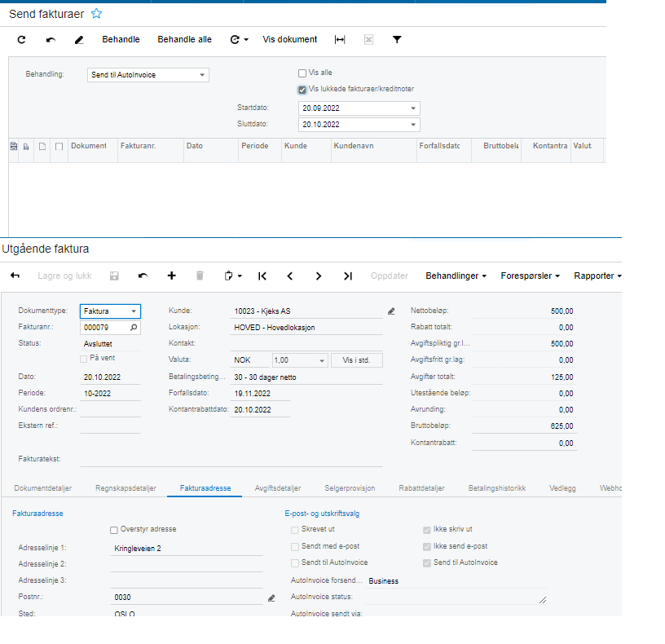Viewport: 665px width, 644px height.
Task: Open the filter funnel icon
Action: [397, 39]
